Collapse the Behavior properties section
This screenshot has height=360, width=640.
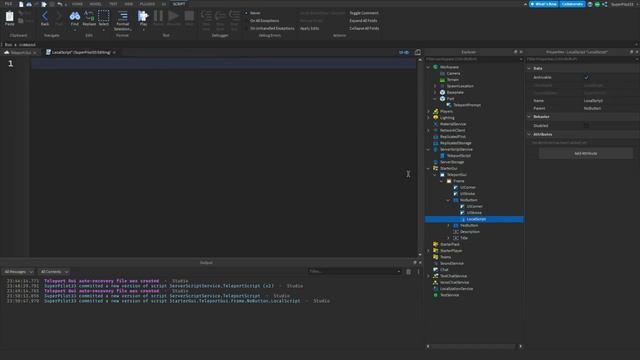tap(529, 117)
